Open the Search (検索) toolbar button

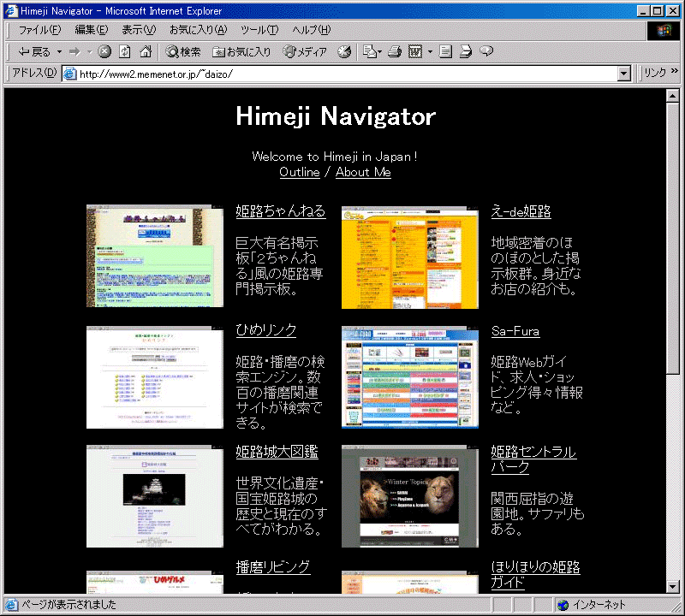coord(183,52)
